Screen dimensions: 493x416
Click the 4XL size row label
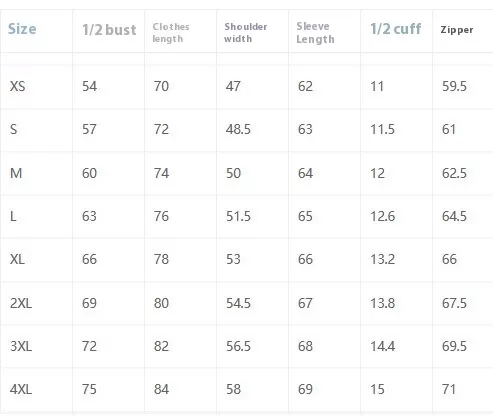point(21,389)
